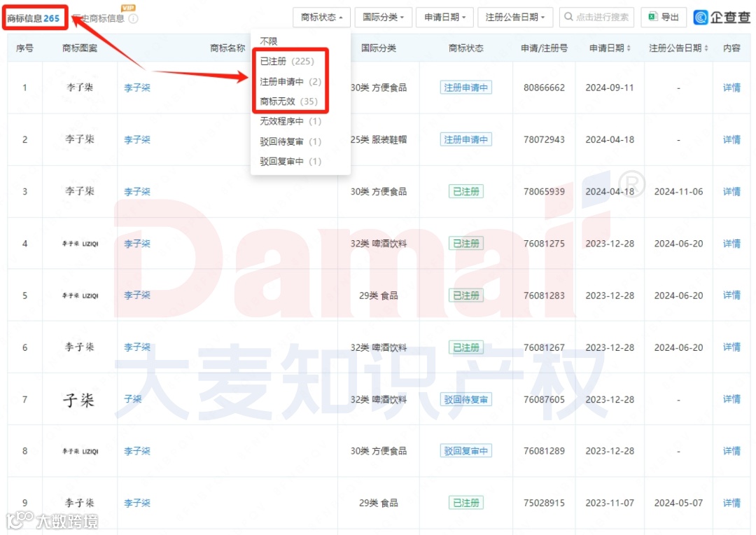Click the 李子柒 name link in row 4
Screen dimensions: 756x535
point(137,244)
